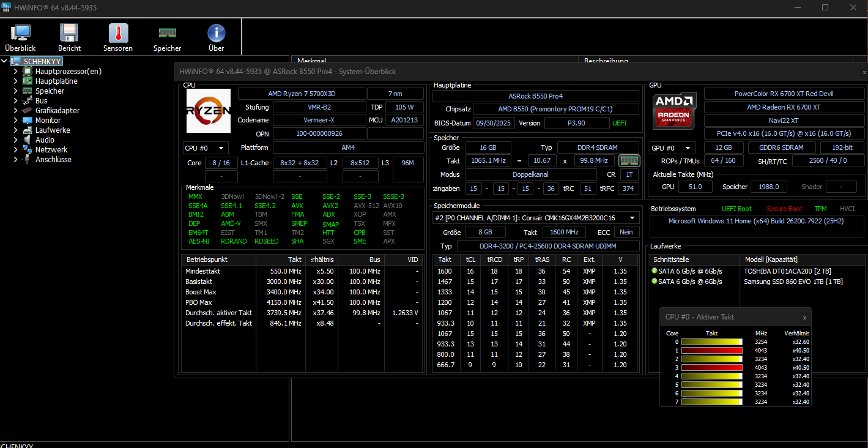The width and height of the screenshot is (868, 448).
Task: Expand the Bus tree node
Action: coord(16,100)
